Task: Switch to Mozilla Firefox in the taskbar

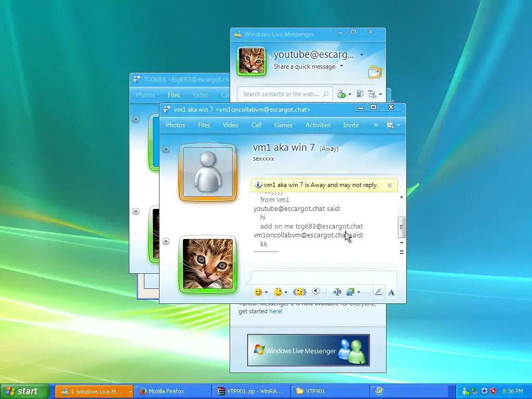Action: [x=173, y=391]
